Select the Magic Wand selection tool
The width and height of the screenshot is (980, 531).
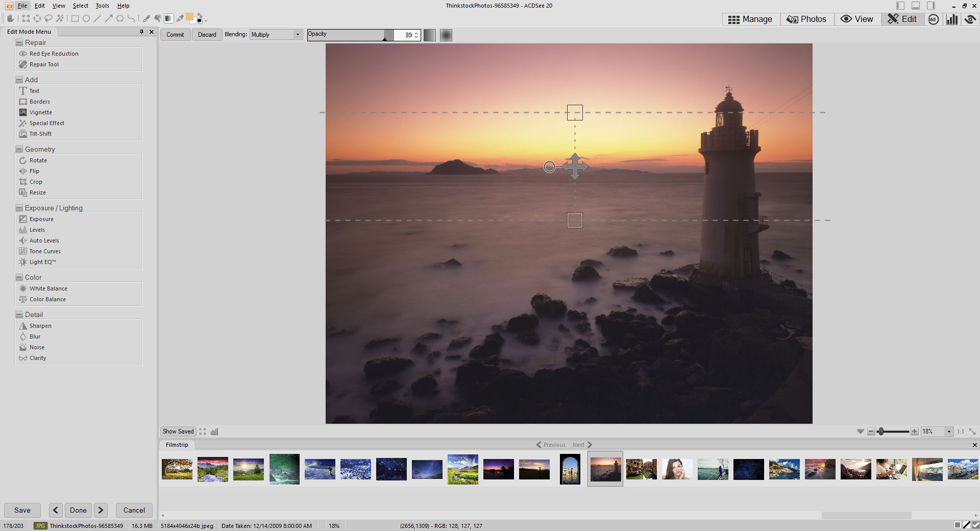[60, 19]
